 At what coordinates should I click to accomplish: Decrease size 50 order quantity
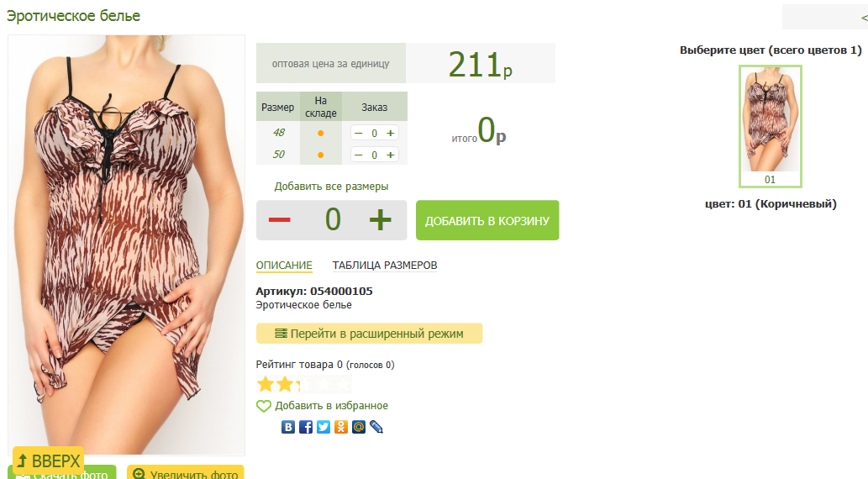click(x=359, y=155)
